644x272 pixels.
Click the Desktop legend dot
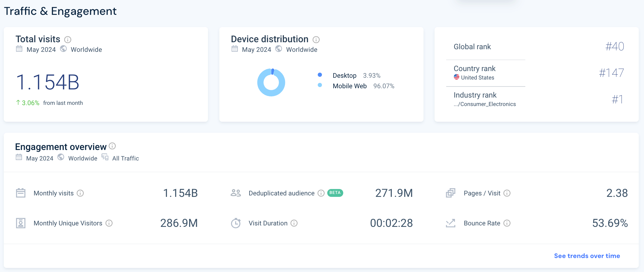[320, 75]
